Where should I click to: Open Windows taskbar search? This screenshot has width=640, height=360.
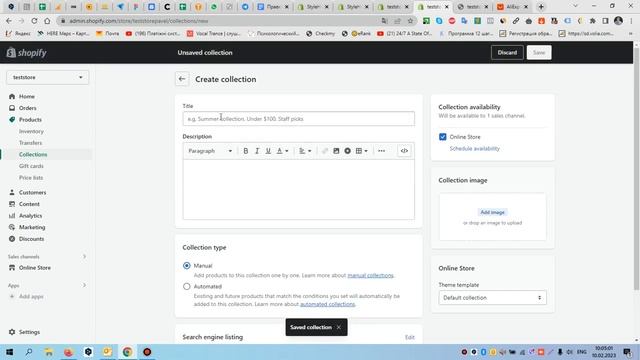click(29, 352)
